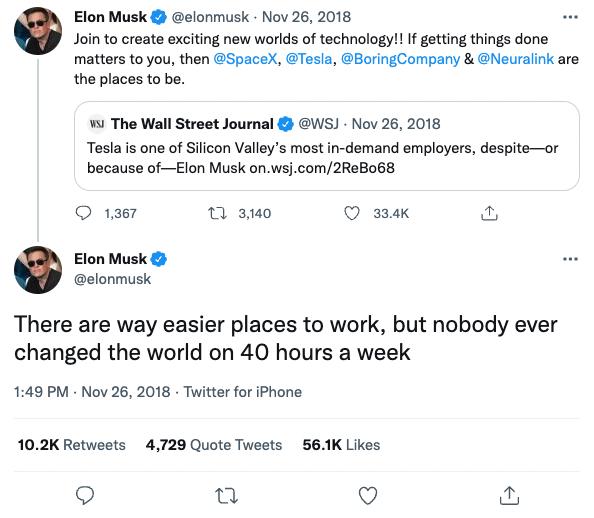594x518 pixels.
Task: Open more options on the first tweet
Action: tap(570, 17)
